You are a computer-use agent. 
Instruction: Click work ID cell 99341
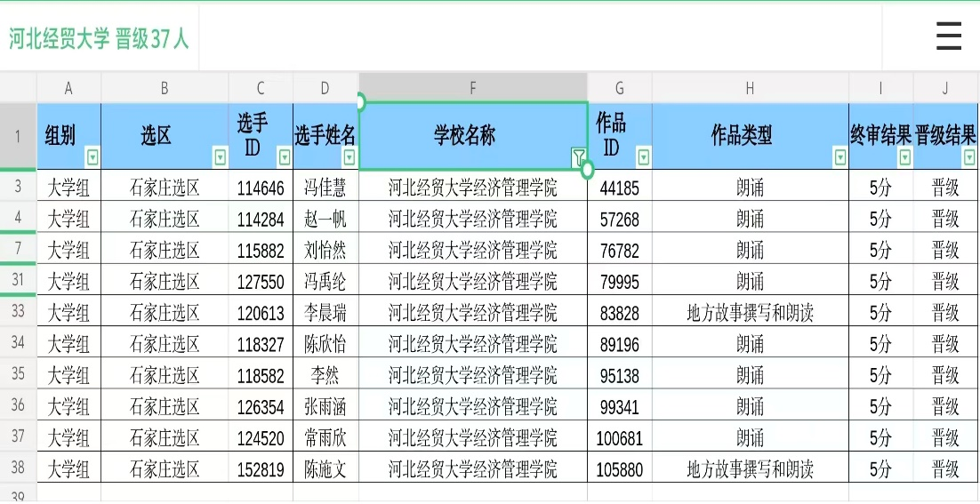coord(619,406)
